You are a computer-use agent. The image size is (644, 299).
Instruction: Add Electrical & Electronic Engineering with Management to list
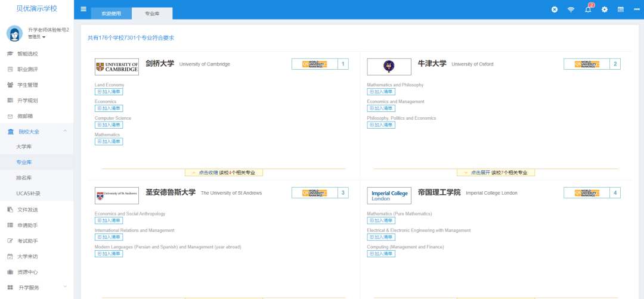click(380, 237)
